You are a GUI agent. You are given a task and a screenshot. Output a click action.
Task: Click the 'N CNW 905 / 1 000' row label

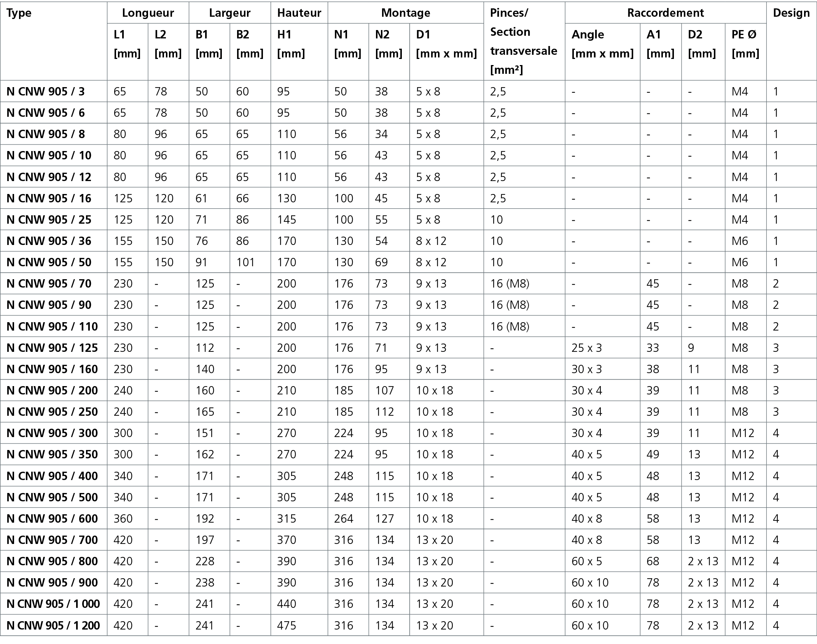point(53,604)
